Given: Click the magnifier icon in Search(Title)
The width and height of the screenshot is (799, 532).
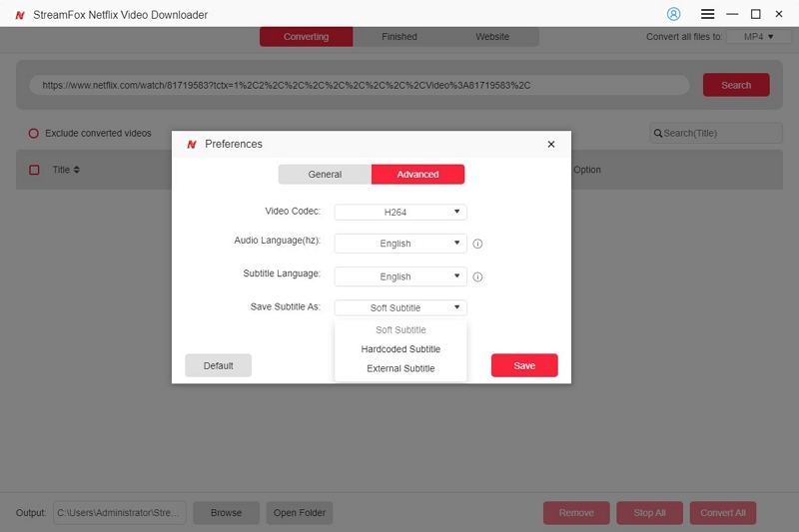Looking at the screenshot, I should (x=658, y=134).
